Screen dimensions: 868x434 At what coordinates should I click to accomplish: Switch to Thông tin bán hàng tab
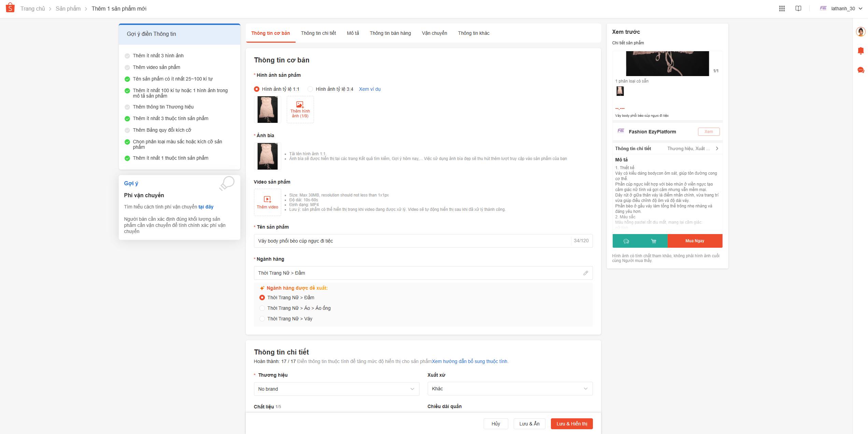click(390, 33)
